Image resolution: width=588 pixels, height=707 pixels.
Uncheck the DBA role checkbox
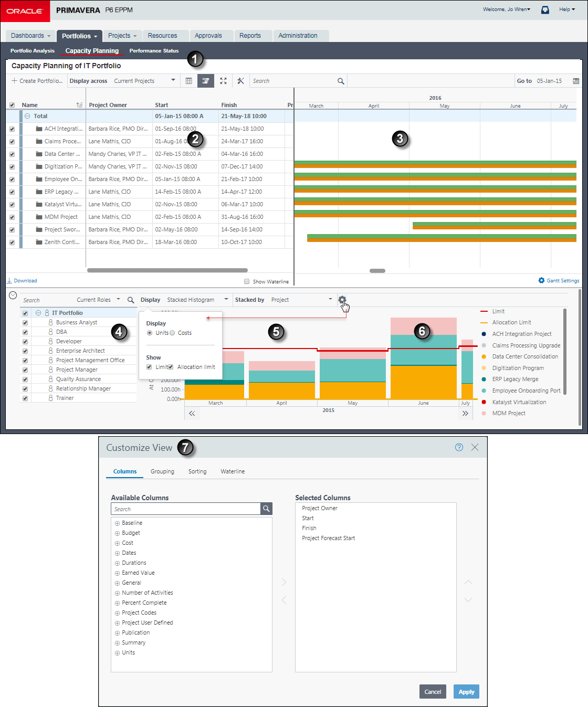[25, 332]
